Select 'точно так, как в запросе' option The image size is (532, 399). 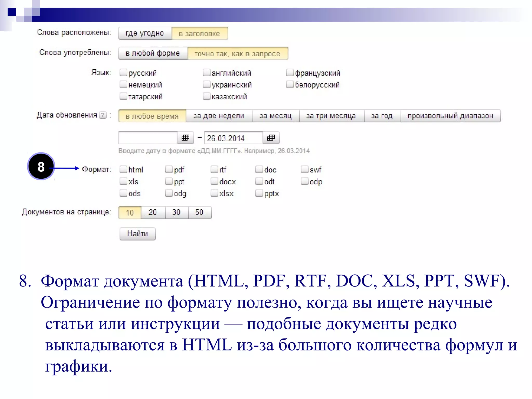[238, 53]
